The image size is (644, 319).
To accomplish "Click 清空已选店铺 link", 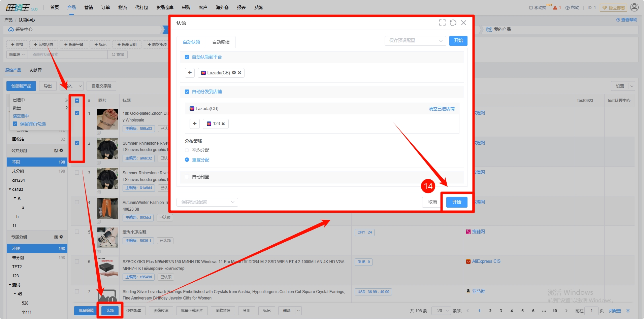I will pyautogui.click(x=441, y=109).
